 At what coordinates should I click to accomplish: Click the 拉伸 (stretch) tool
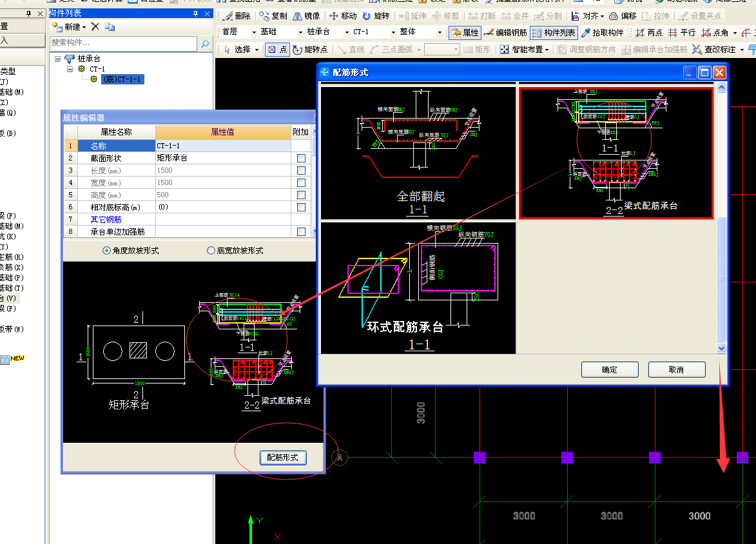point(655,16)
